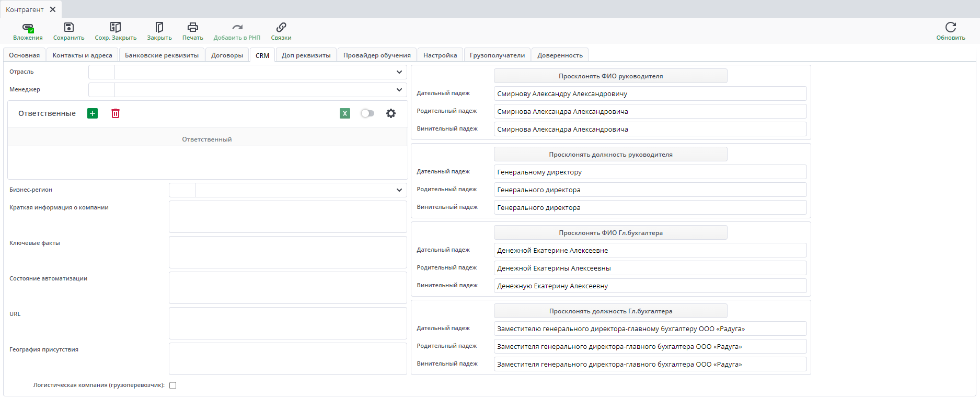Open the Доп реквизиты tab
Screen dimensions: 980x399
click(x=306, y=55)
